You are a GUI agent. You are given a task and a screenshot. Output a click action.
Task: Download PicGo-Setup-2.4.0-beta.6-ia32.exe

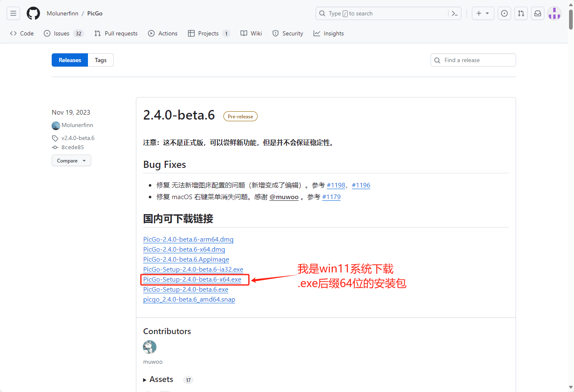pos(193,269)
